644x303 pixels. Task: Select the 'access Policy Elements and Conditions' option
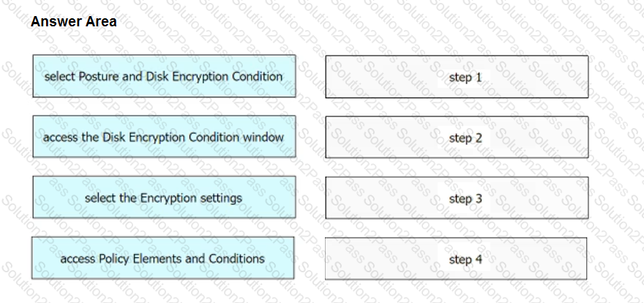point(163,258)
